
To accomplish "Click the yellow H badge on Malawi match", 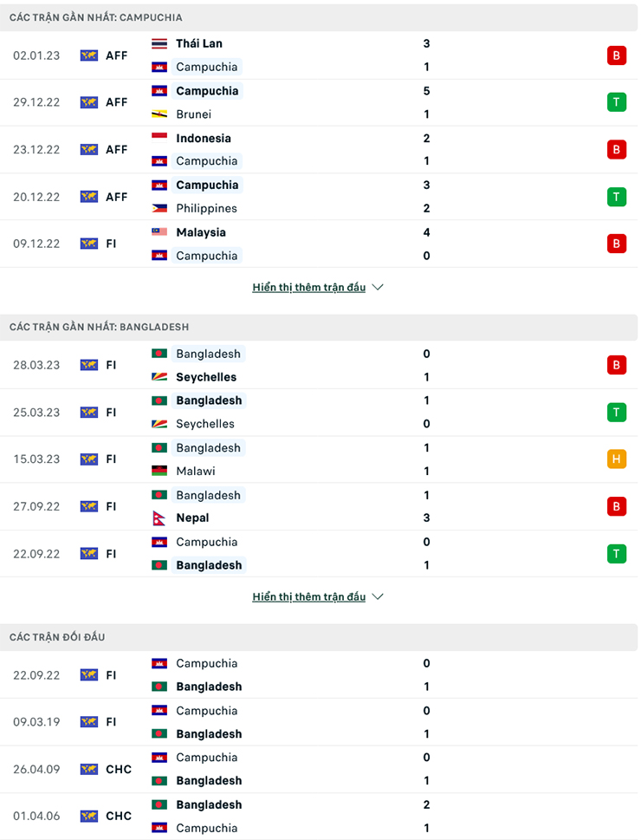I will (617, 459).
